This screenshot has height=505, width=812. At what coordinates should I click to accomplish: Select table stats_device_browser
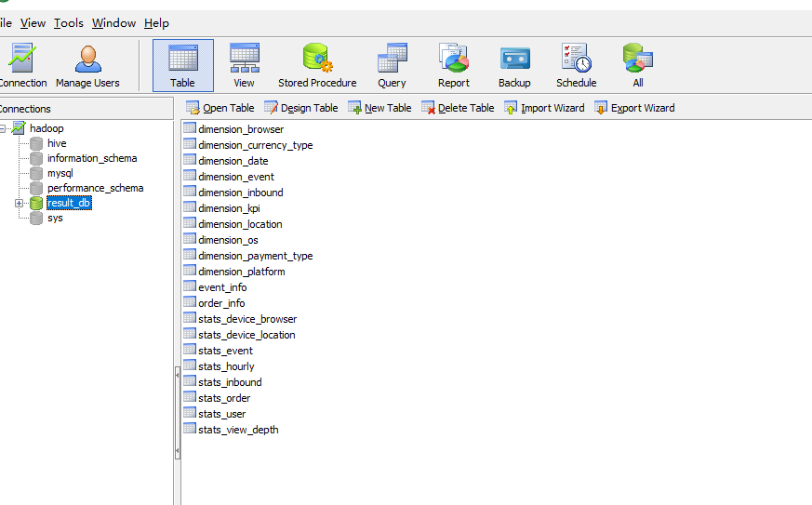[x=247, y=319]
